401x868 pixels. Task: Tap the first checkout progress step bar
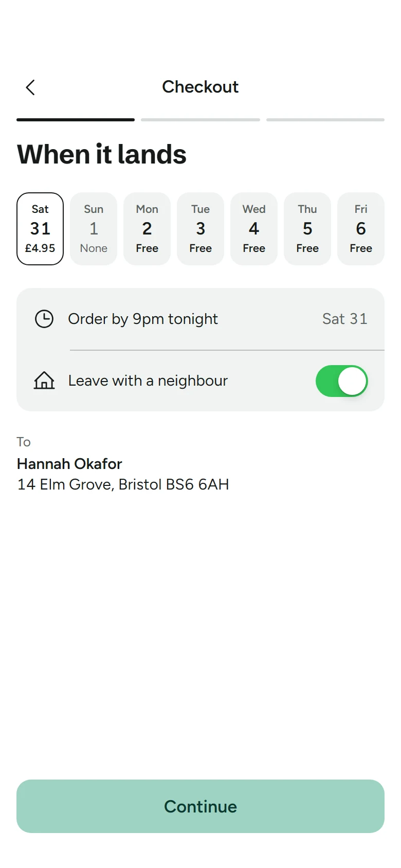pyautogui.click(x=76, y=120)
